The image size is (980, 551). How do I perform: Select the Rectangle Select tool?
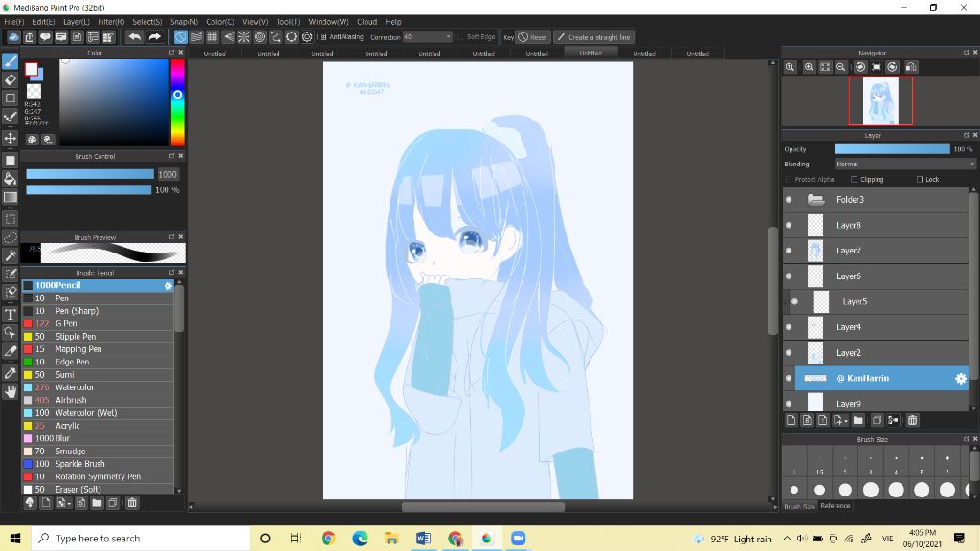tap(10, 219)
